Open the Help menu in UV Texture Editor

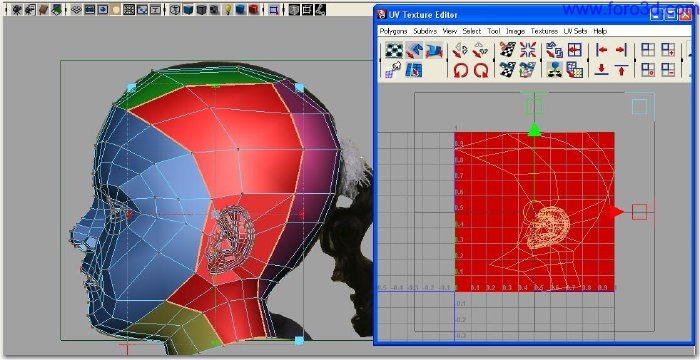pyautogui.click(x=600, y=31)
